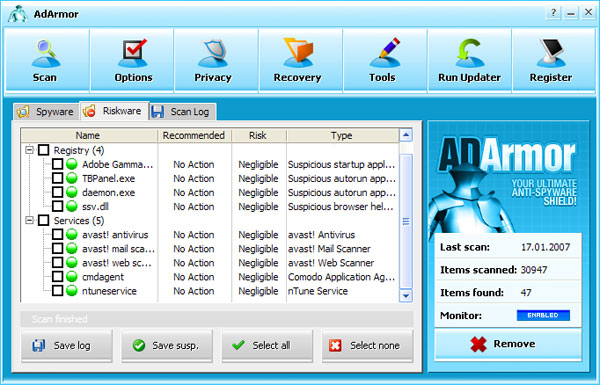
Task: Open the Tools section
Action: coord(385,60)
